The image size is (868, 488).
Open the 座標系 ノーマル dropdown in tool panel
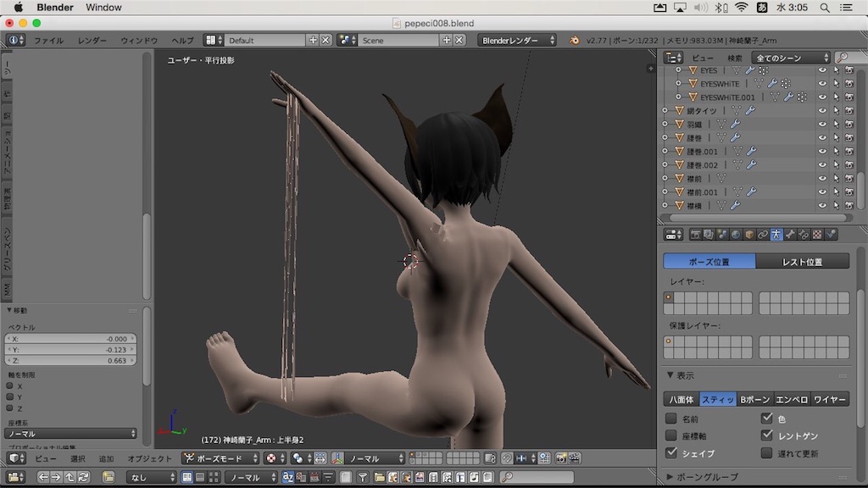(70, 434)
